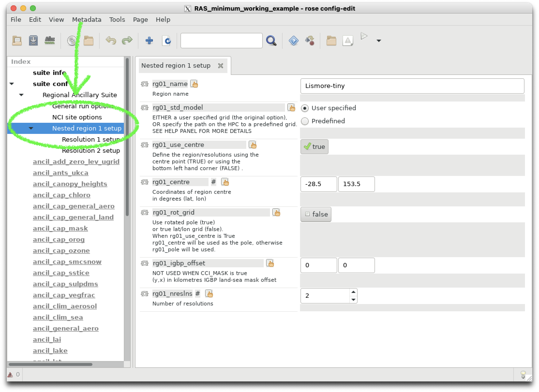
Task: Click the check fail-if rules icon
Action: 50,40
